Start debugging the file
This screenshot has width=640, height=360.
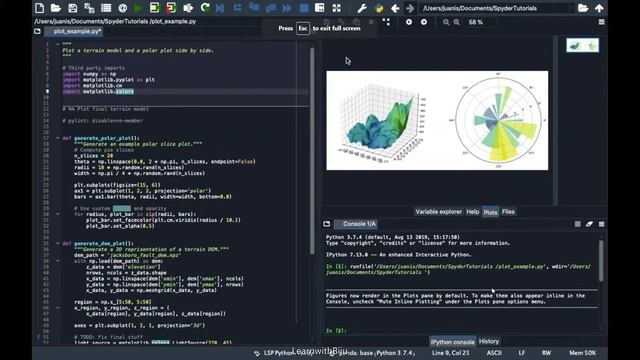(x=220, y=8)
